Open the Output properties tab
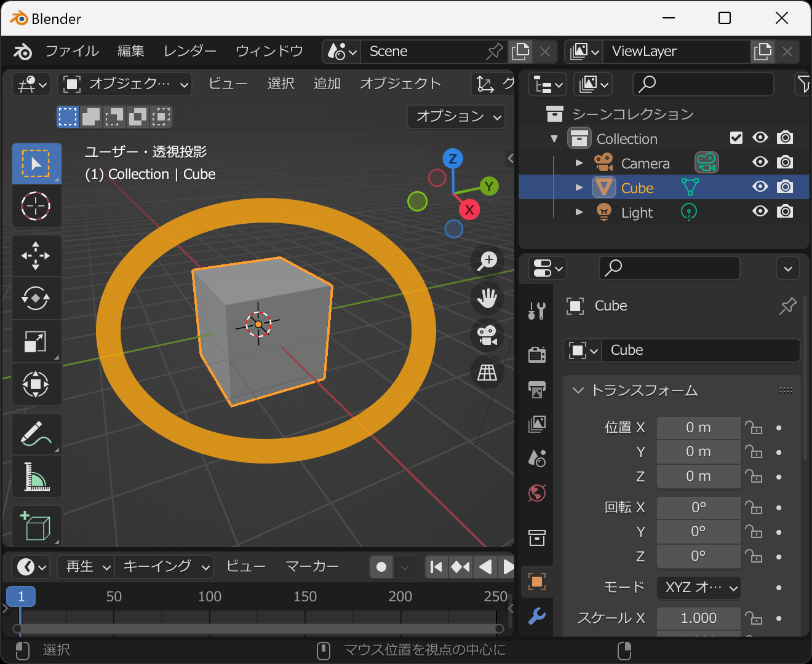 537,389
